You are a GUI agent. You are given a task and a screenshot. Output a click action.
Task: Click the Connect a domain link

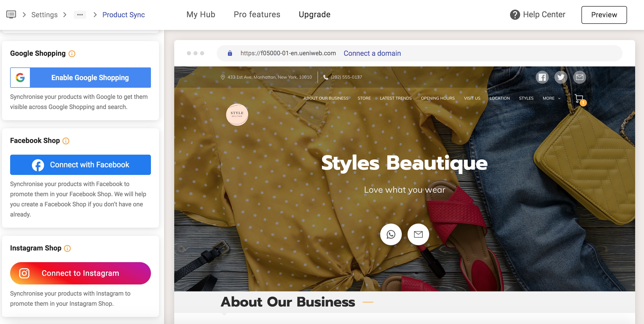(372, 53)
